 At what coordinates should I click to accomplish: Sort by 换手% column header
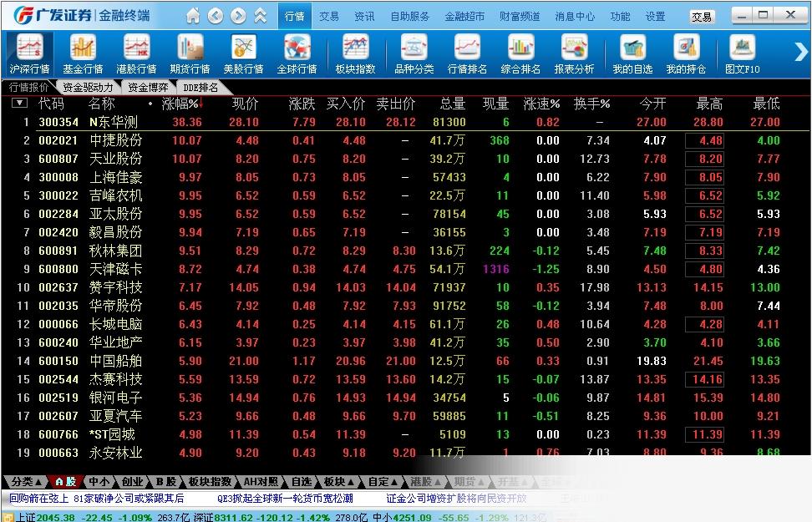point(591,104)
